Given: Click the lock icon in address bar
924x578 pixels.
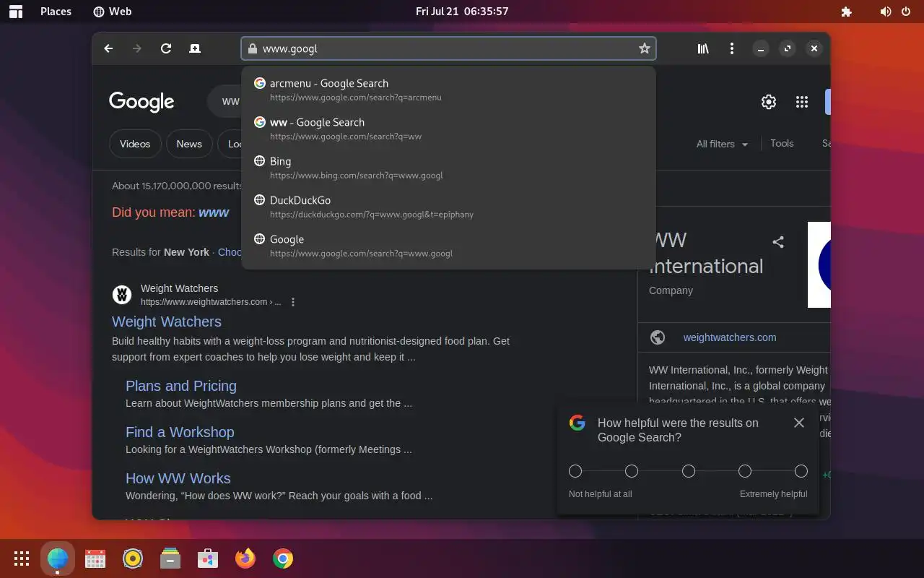Looking at the screenshot, I should (252, 48).
